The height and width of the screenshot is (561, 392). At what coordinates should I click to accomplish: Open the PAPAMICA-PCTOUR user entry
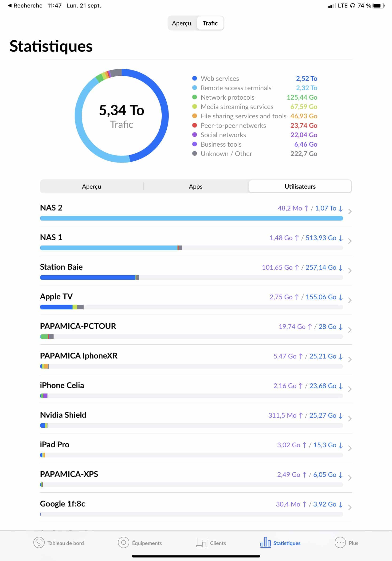click(x=196, y=330)
